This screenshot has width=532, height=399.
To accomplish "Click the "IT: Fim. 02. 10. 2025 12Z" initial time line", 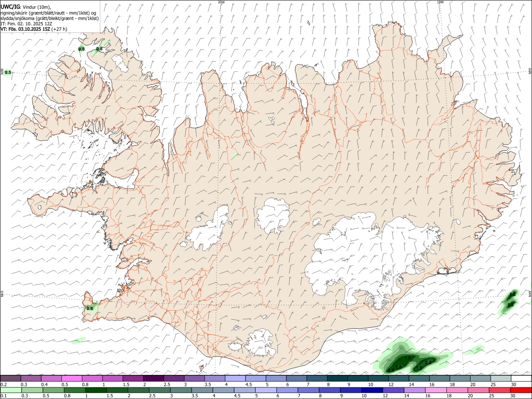I will point(26,24).
